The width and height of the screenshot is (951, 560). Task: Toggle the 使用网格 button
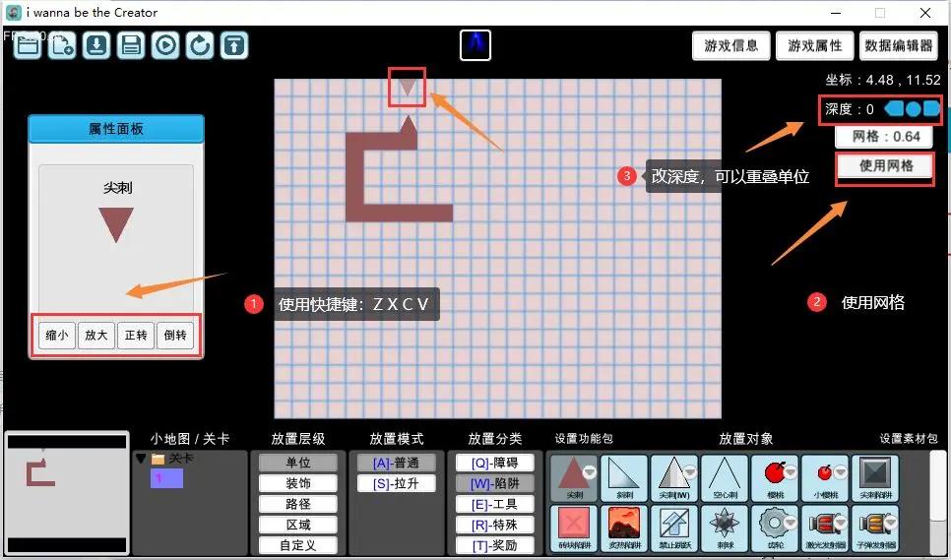click(885, 165)
